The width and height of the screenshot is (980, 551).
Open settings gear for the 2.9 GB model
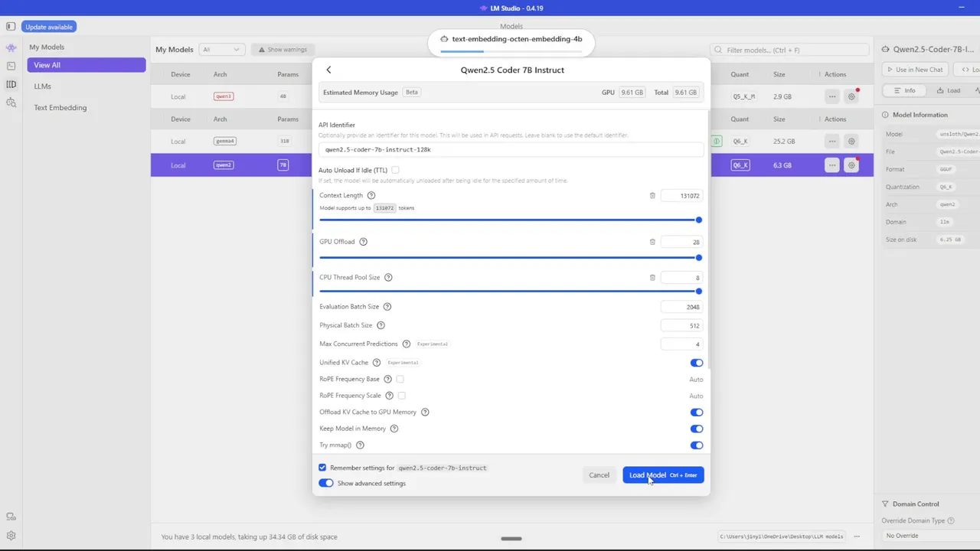pos(851,96)
